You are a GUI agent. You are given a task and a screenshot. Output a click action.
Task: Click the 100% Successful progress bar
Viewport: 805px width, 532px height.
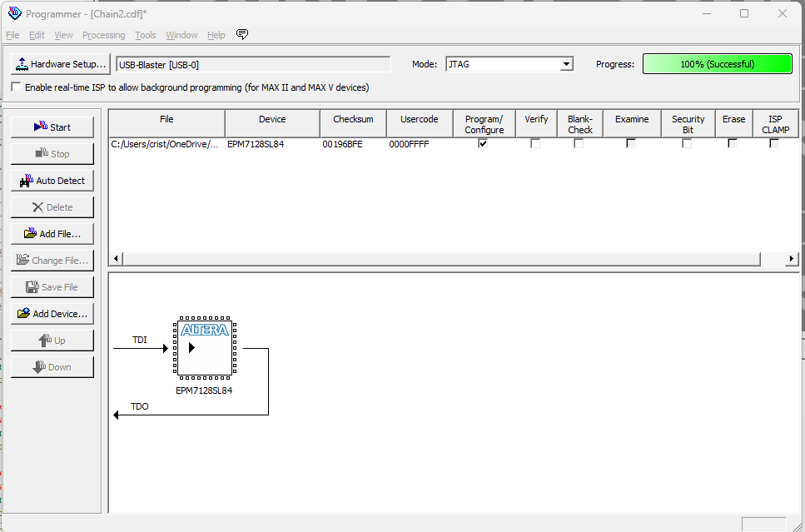click(x=717, y=64)
